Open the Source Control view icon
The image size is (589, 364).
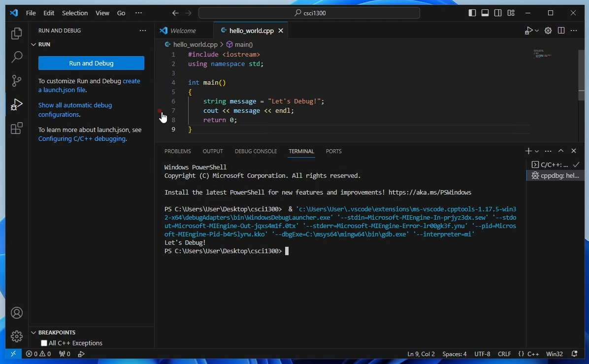coord(17,81)
